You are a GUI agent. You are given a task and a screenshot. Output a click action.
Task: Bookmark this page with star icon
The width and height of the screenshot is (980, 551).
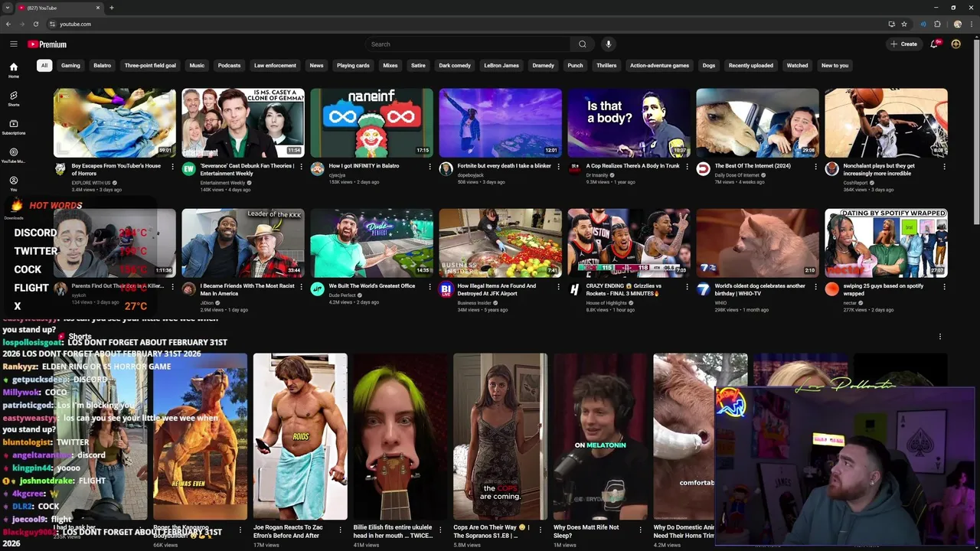903,24
